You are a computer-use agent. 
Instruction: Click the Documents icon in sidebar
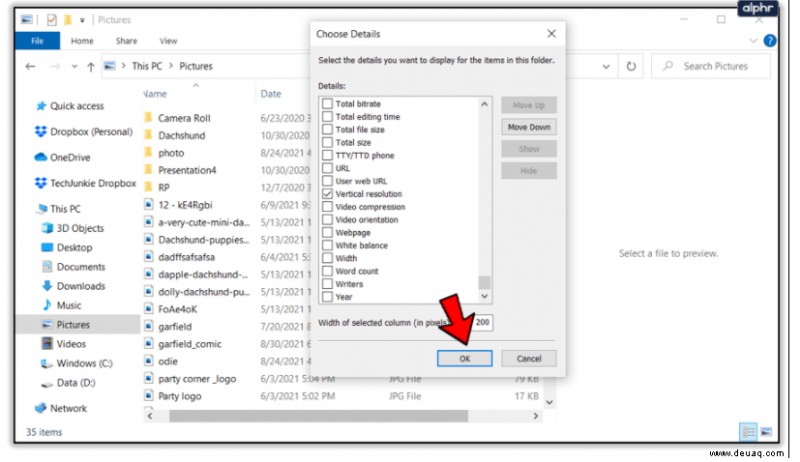47,266
